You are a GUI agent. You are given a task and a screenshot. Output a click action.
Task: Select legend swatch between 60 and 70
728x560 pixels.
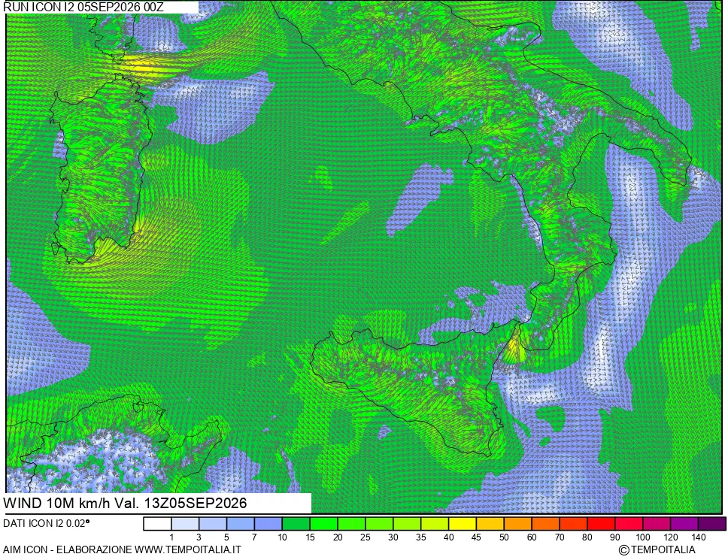[x=545, y=524]
